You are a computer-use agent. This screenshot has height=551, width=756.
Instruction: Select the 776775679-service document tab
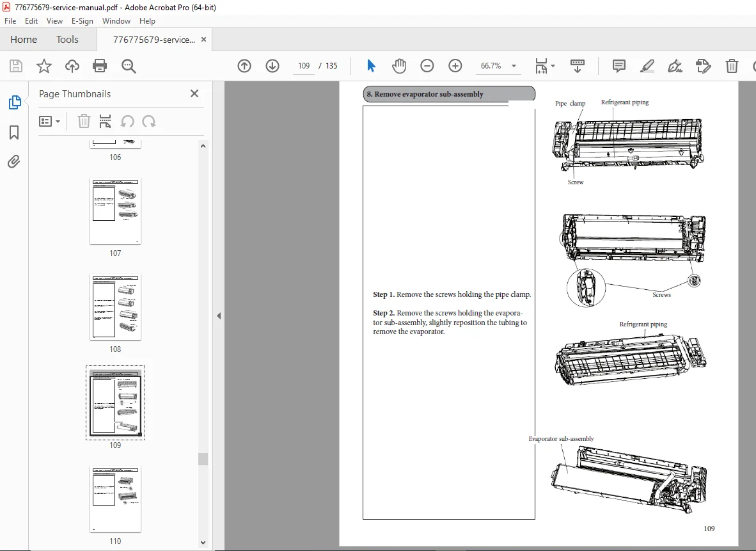click(154, 40)
